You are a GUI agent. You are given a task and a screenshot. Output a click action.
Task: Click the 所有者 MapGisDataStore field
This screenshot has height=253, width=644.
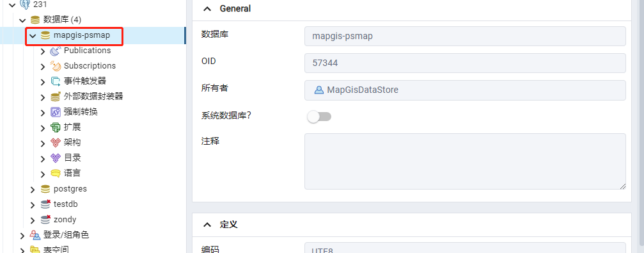[x=465, y=90]
